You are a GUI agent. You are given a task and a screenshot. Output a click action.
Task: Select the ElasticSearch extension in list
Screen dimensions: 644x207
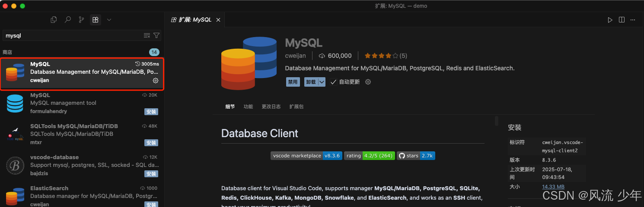click(82, 195)
